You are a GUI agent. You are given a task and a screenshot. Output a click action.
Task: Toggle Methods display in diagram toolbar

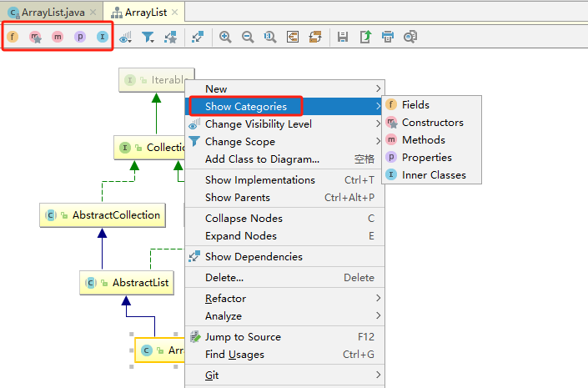point(58,37)
